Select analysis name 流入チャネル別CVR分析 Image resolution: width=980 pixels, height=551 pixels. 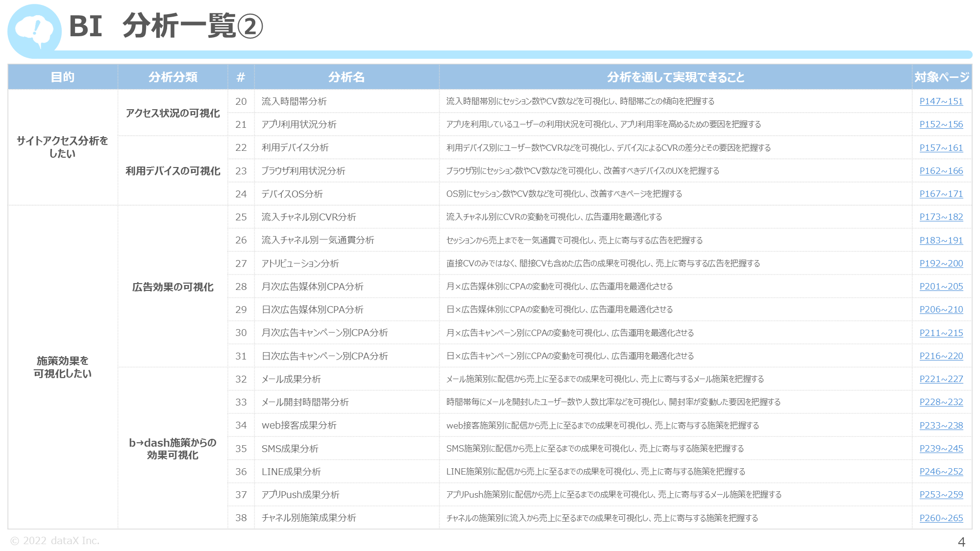309,217
